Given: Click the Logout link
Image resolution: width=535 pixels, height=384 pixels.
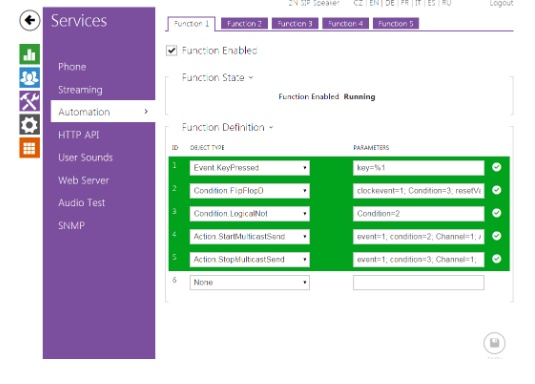Looking at the screenshot, I should tap(501, 3).
